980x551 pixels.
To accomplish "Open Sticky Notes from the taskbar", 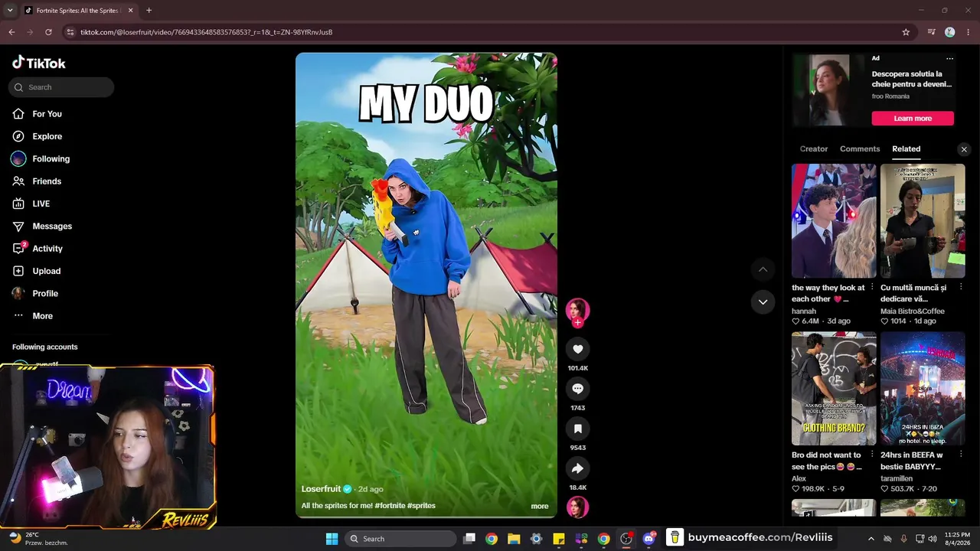I will (559, 539).
